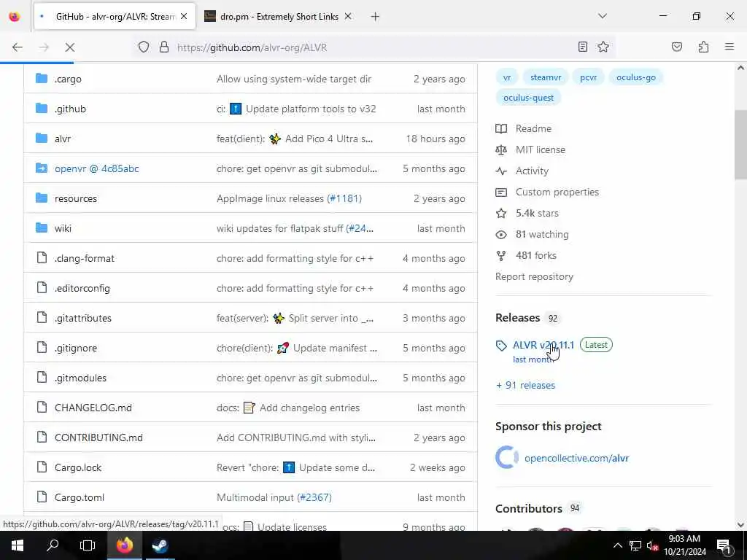Click the .editorconfig file icon
Image resolution: width=747 pixels, height=560 pixels.
(x=42, y=288)
